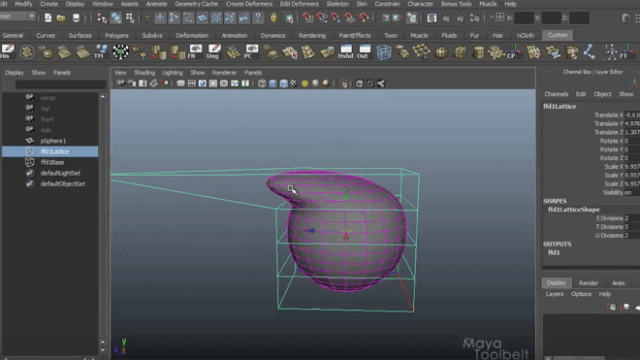Open the Edit Deformers menu
The width and height of the screenshot is (640, 360).
(299, 4)
